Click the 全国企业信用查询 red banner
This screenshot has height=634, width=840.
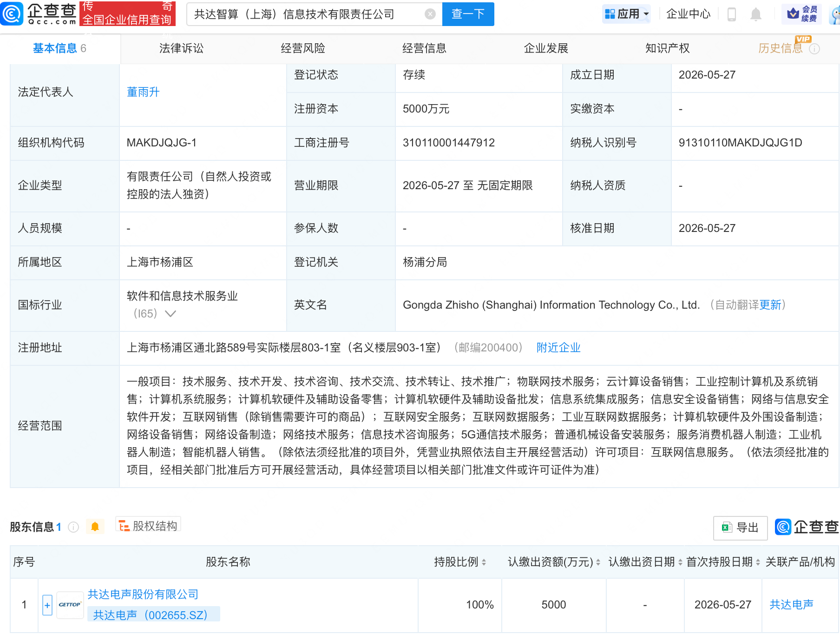[x=127, y=13]
